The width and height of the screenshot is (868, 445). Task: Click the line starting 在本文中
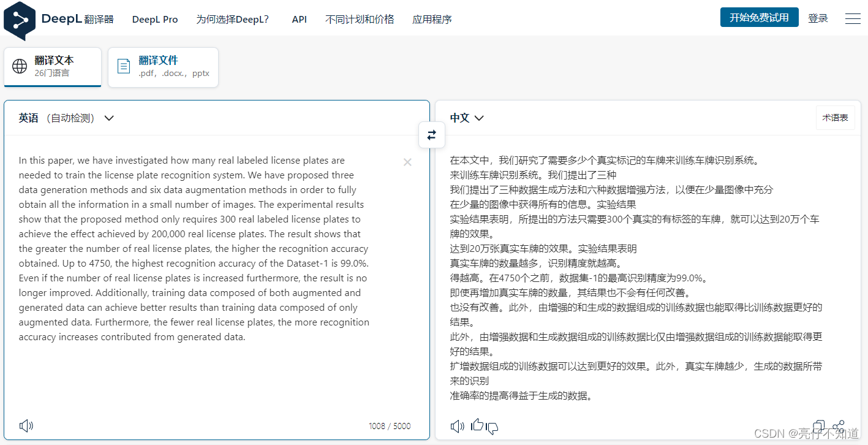point(605,161)
